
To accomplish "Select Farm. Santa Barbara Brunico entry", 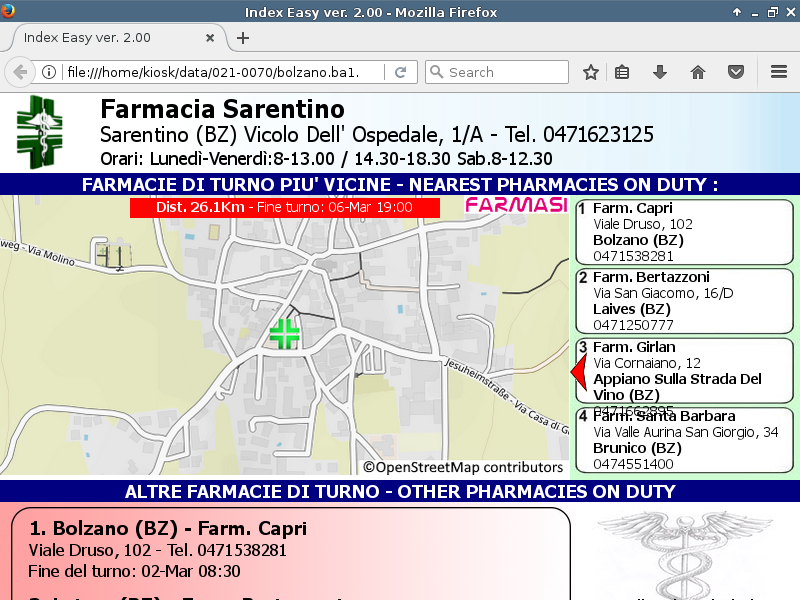I will (x=684, y=440).
